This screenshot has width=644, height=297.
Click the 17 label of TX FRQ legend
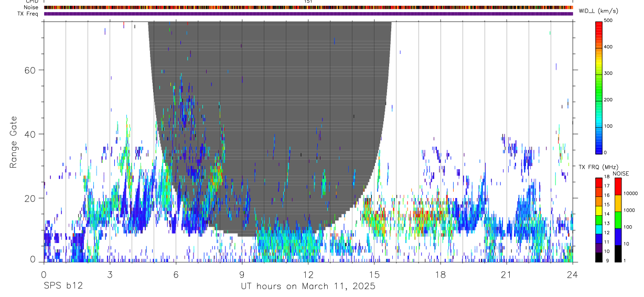(x=606, y=186)
